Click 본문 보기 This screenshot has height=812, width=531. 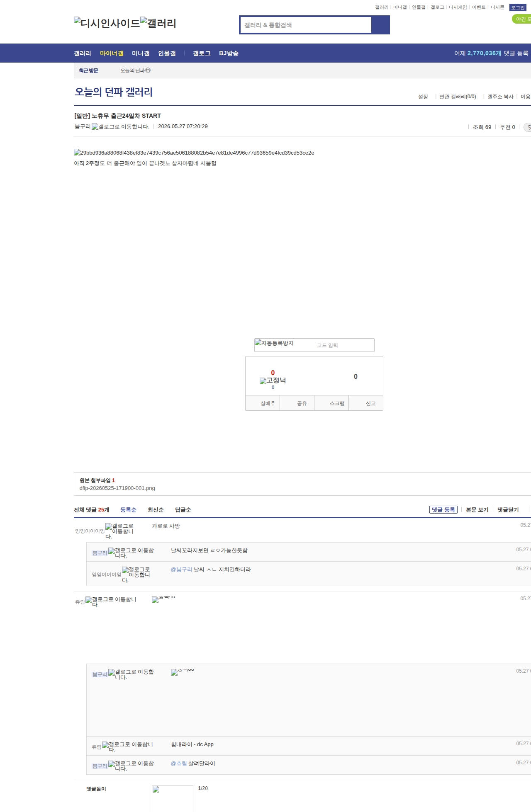click(x=477, y=510)
